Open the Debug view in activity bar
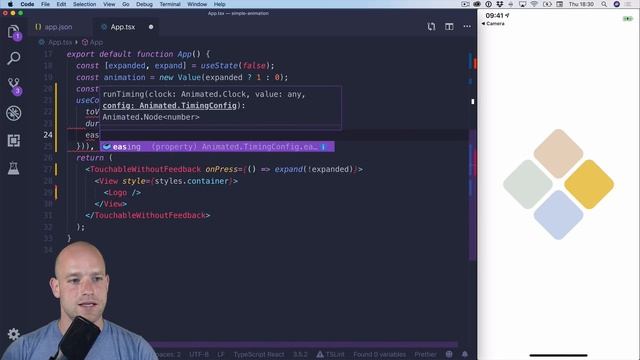640x360 pixels. pyautogui.click(x=13, y=113)
